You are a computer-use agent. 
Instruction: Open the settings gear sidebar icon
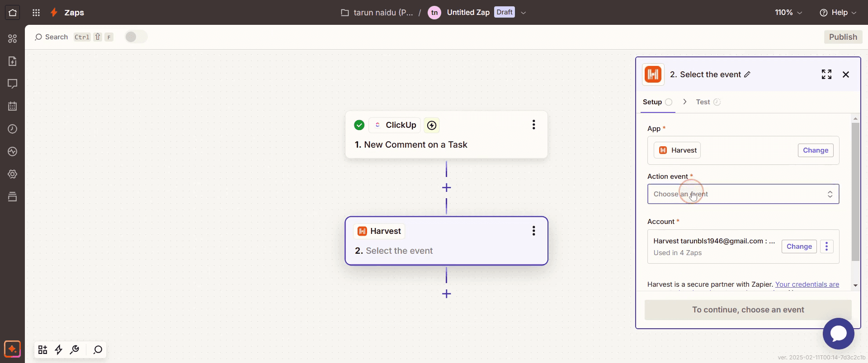13,174
